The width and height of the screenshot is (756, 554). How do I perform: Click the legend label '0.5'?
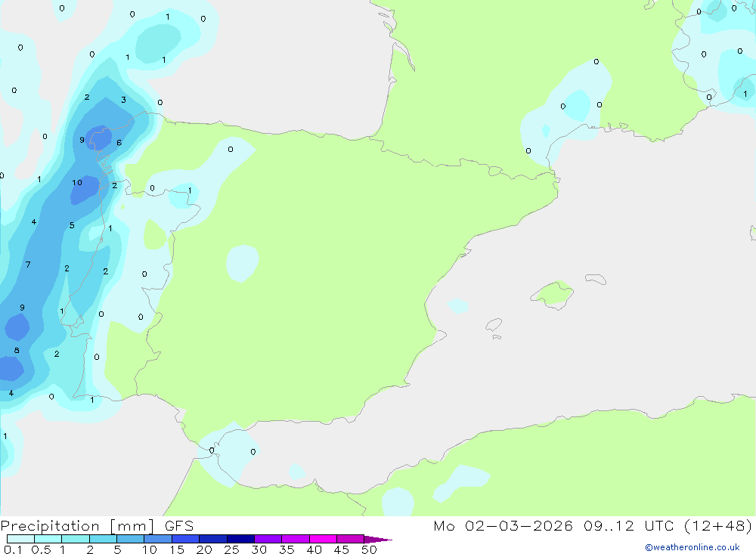pos(41,549)
